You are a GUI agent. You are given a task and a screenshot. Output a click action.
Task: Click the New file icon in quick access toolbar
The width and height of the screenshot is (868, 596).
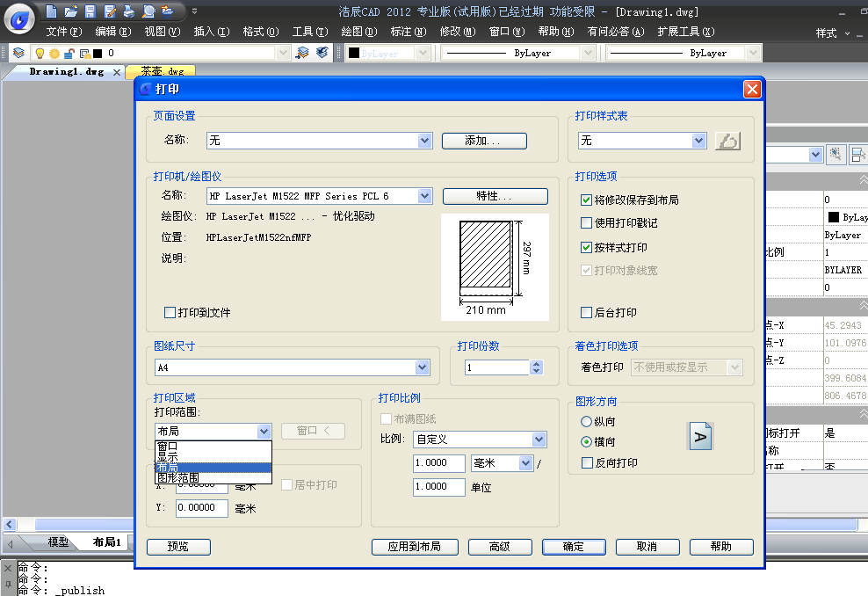point(53,11)
